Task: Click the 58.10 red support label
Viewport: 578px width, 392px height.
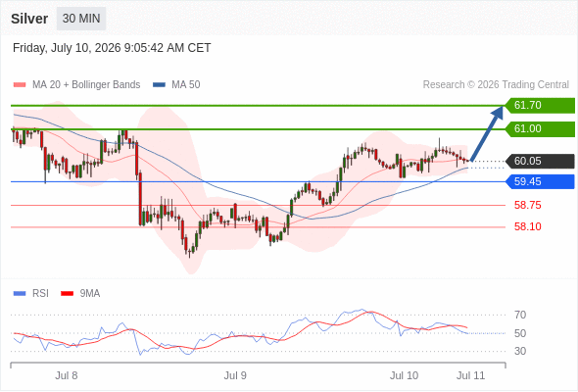Action: [528, 226]
